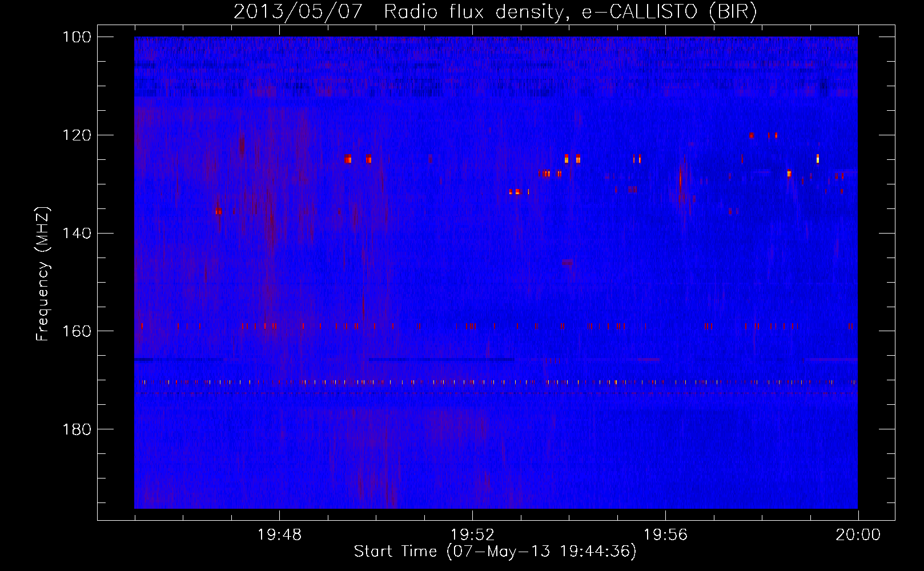This screenshot has width=924, height=571.
Task: Click the time tick label '20:00'
Action: (x=858, y=535)
